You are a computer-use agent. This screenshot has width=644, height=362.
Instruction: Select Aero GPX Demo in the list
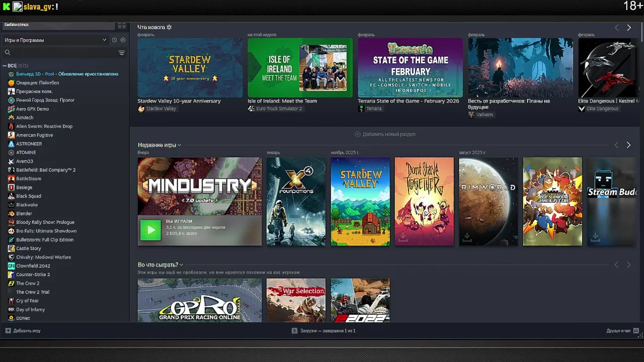[32, 109]
